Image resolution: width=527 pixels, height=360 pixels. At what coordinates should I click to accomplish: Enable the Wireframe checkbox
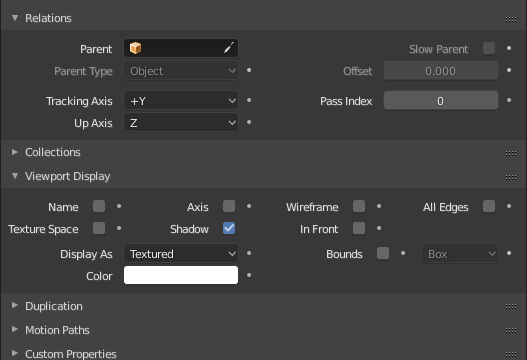pos(359,206)
